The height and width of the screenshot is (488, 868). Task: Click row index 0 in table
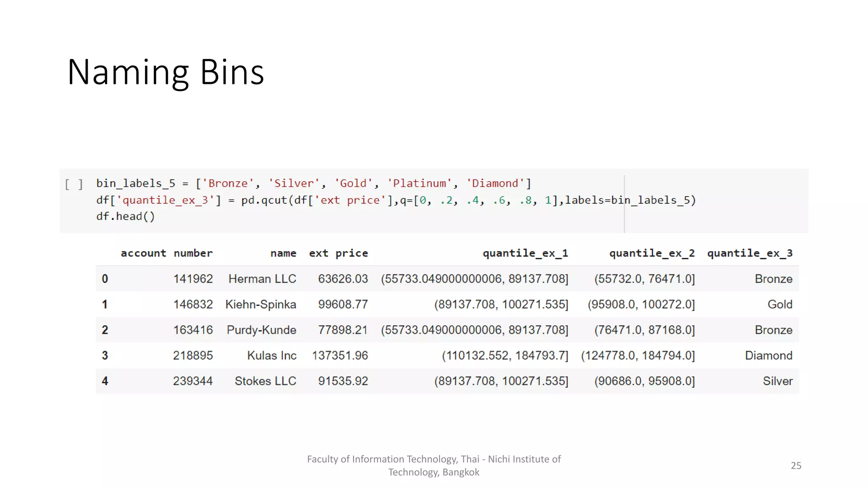[x=105, y=279]
